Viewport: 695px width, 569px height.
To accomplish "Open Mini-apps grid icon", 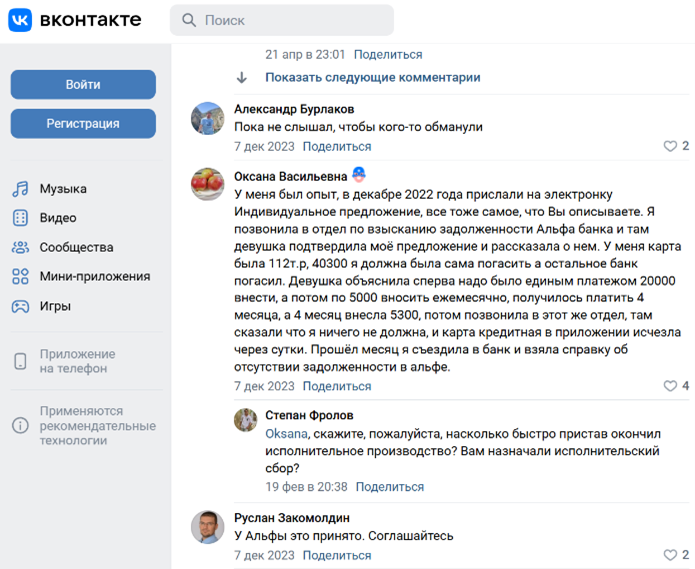I will [20, 277].
